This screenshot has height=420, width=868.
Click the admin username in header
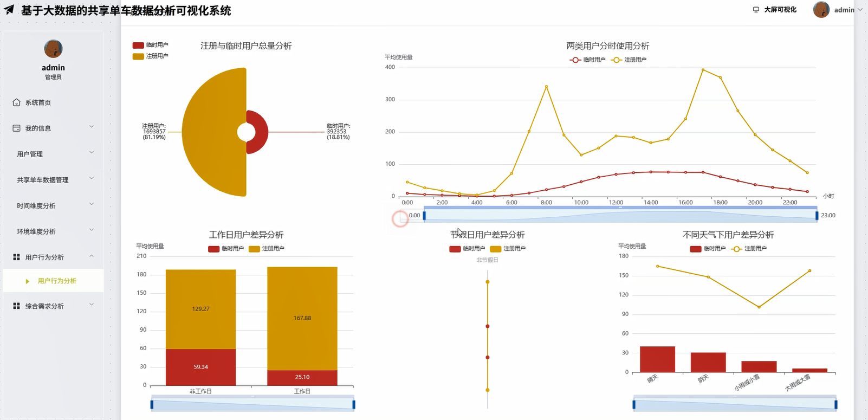844,10
